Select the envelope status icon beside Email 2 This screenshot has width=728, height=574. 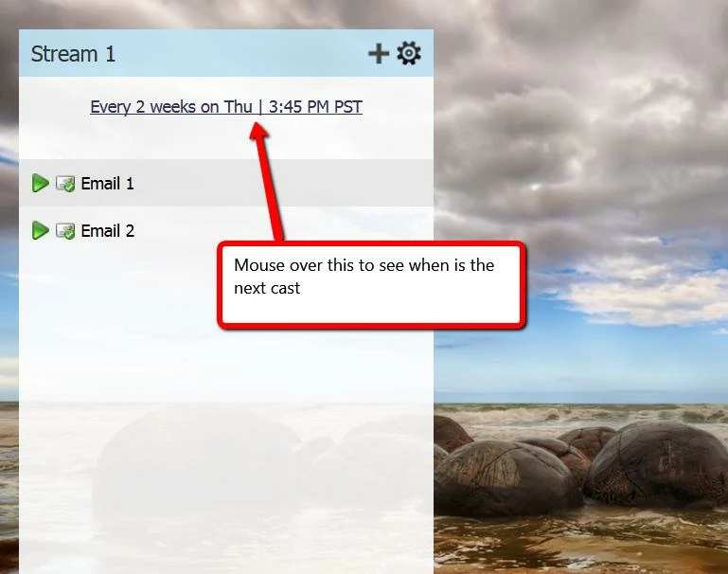(x=65, y=231)
